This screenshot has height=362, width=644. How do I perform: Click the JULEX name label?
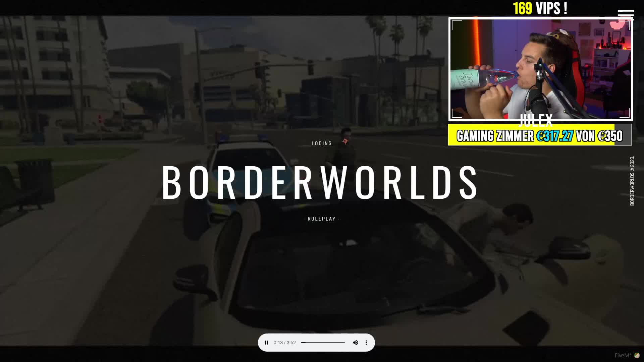536,120
